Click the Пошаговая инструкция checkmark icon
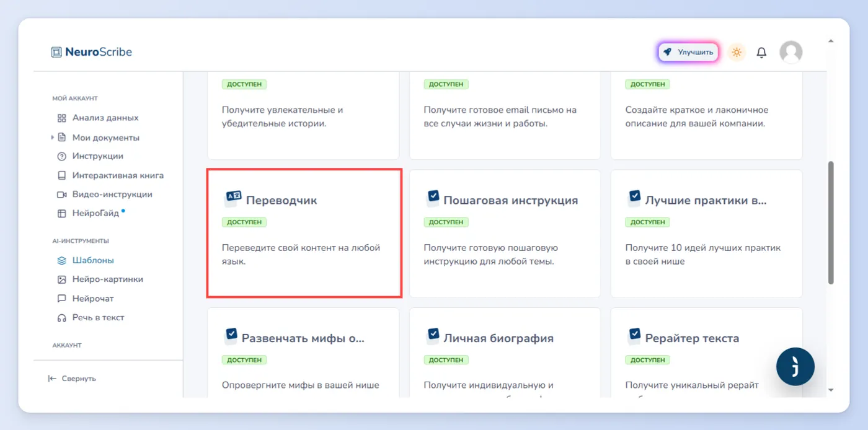The width and height of the screenshot is (868, 430). pyautogui.click(x=433, y=198)
